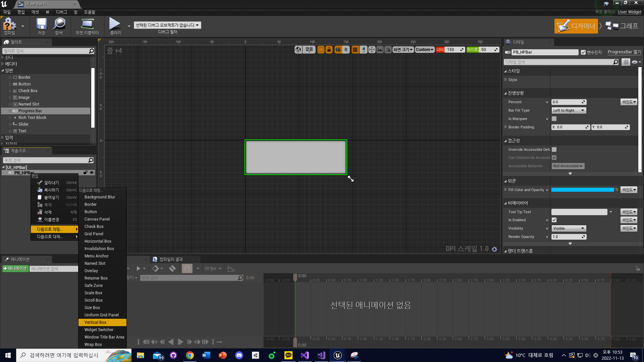The height and width of the screenshot is (362, 644).
Task: Toggle the Is Marquee checkbox
Action: click(554, 119)
